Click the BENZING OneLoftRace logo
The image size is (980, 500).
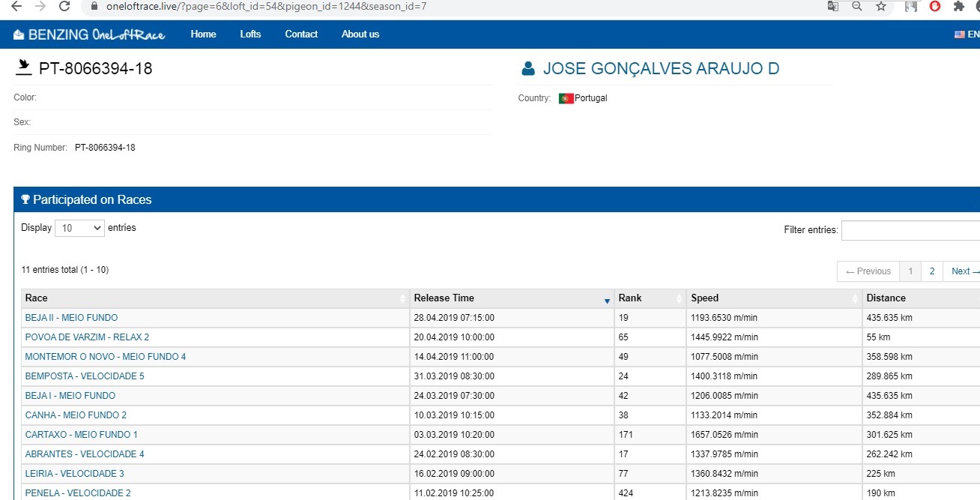point(89,34)
